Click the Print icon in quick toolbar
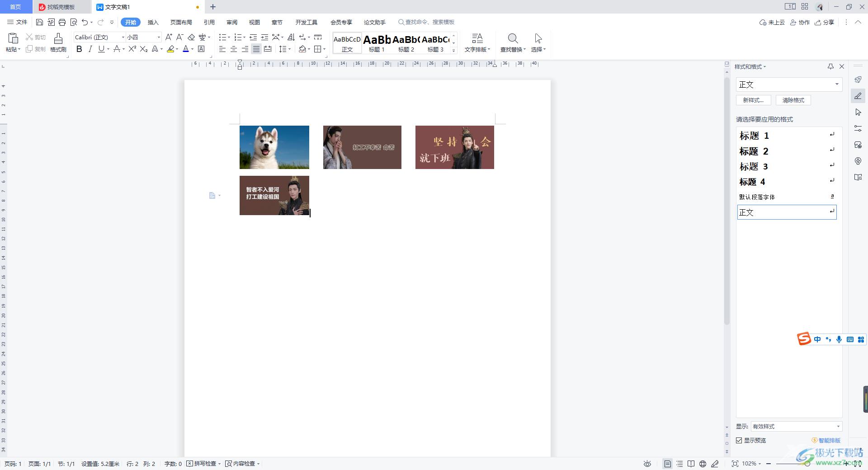 coord(62,22)
